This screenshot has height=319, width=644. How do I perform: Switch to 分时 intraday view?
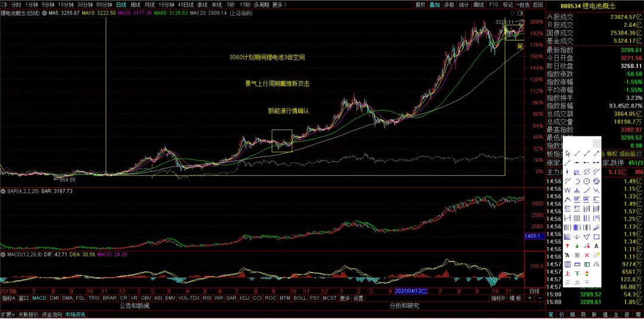16,5
